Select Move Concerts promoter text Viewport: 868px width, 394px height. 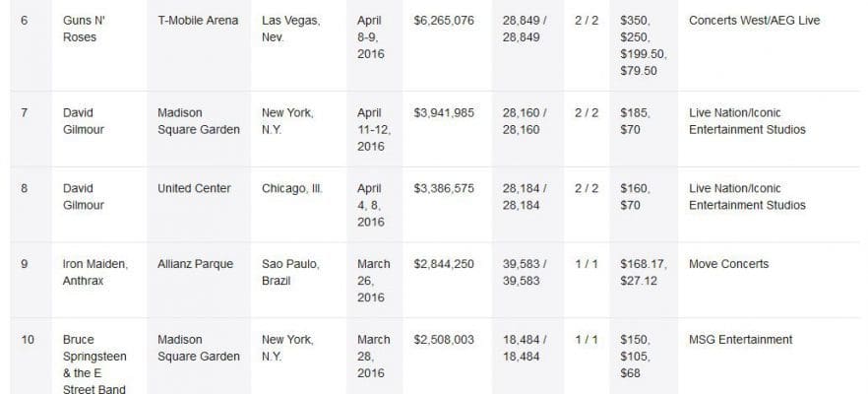point(728,264)
